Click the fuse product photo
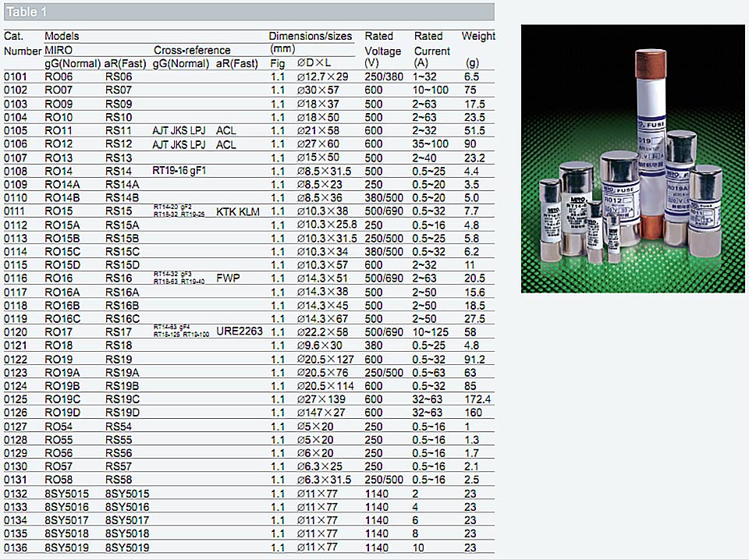The image size is (749, 560). click(x=633, y=159)
